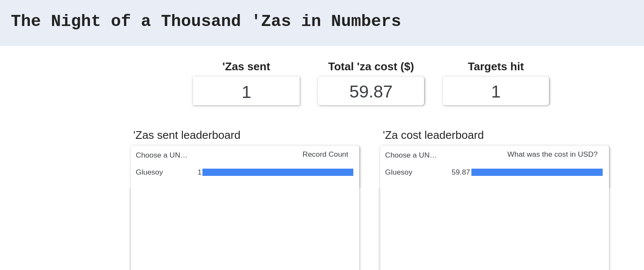Click the "'Za cost leaderboard" heading
644x270 pixels.
click(433, 135)
